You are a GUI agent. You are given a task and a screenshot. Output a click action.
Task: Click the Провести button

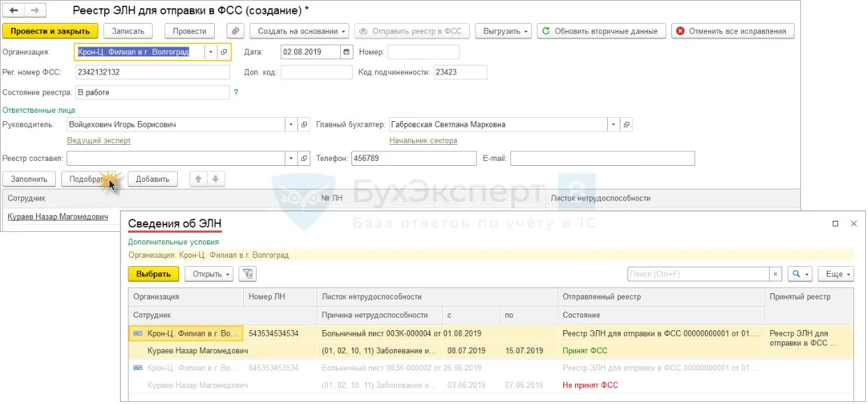tap(189, 31)
